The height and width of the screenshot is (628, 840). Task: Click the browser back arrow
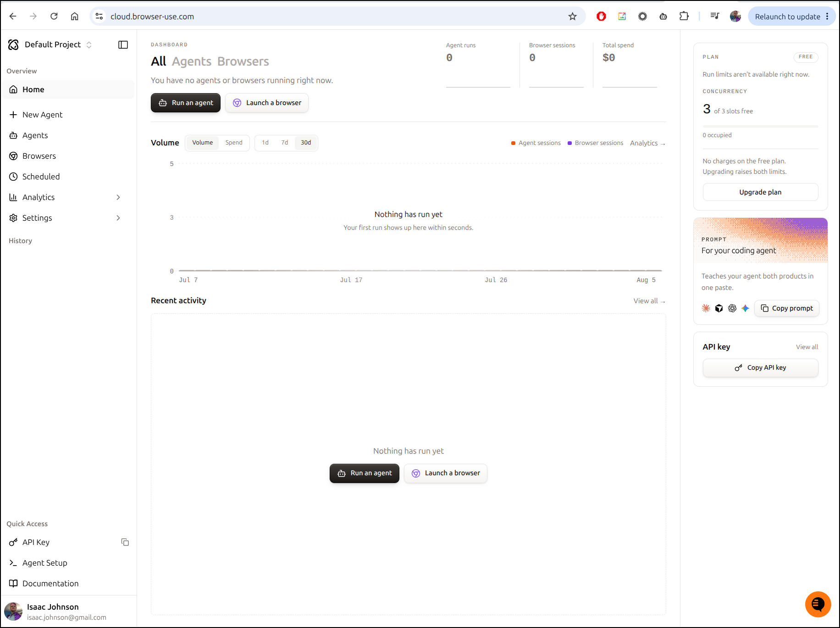point(13,17)
